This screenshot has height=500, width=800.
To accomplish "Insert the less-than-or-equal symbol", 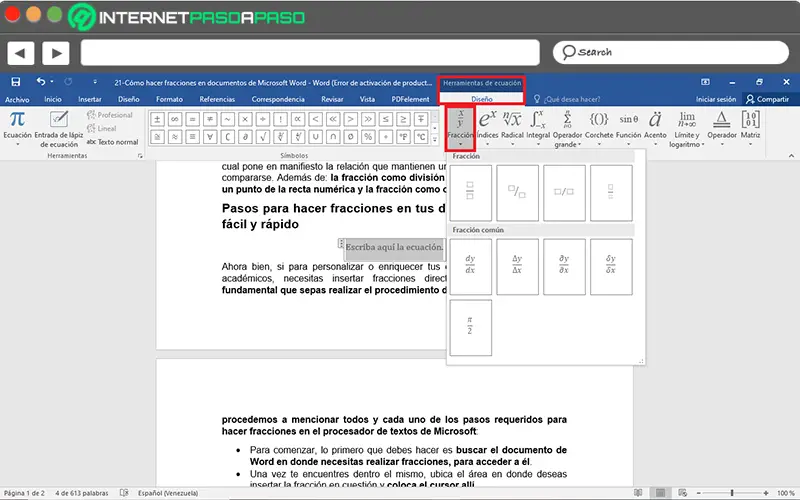I will 386,119.
